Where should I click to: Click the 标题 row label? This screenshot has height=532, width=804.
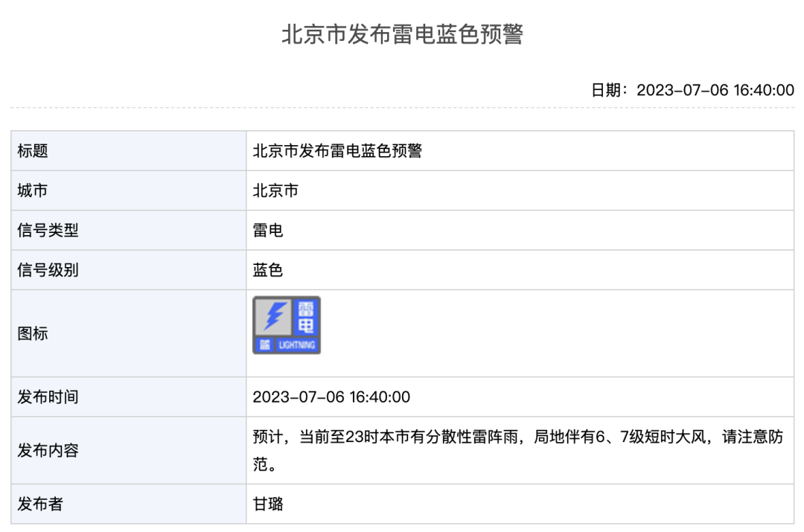(x=33, y=151)
